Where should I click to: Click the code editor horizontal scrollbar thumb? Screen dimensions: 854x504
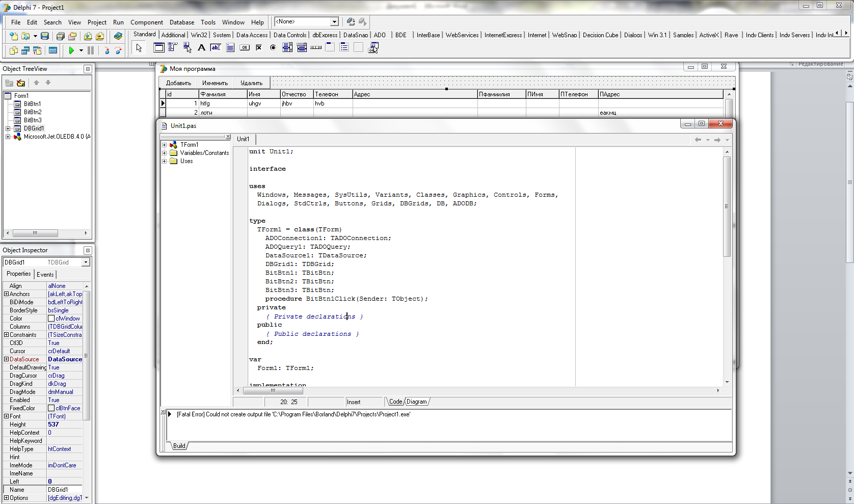(273, 390)
